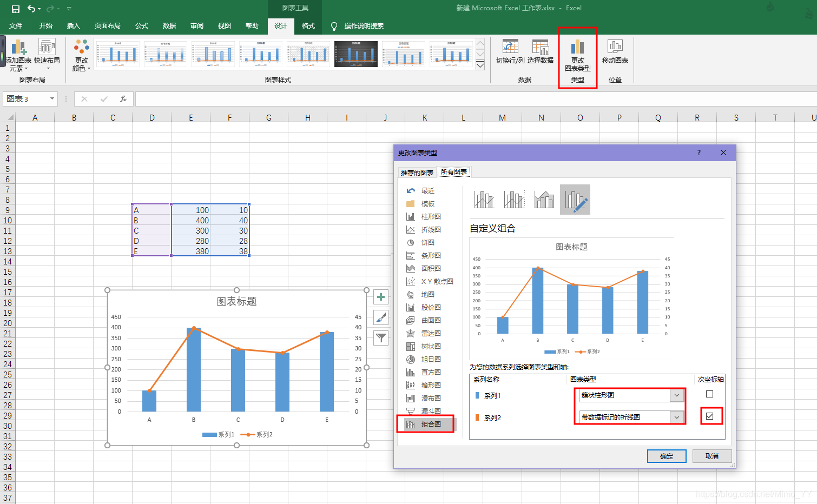
Task: Click the Save icon in quick access toolbar
Action: point(15,9)
